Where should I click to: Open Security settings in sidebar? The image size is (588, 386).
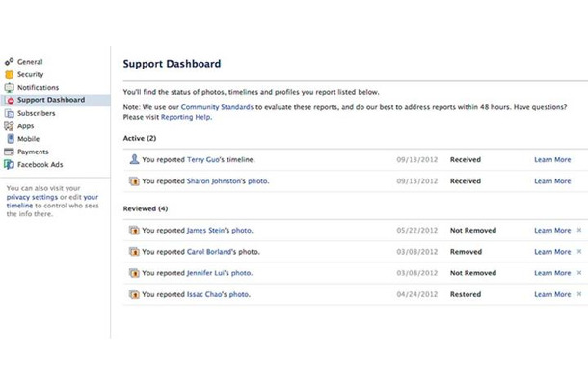pos(31,74)
